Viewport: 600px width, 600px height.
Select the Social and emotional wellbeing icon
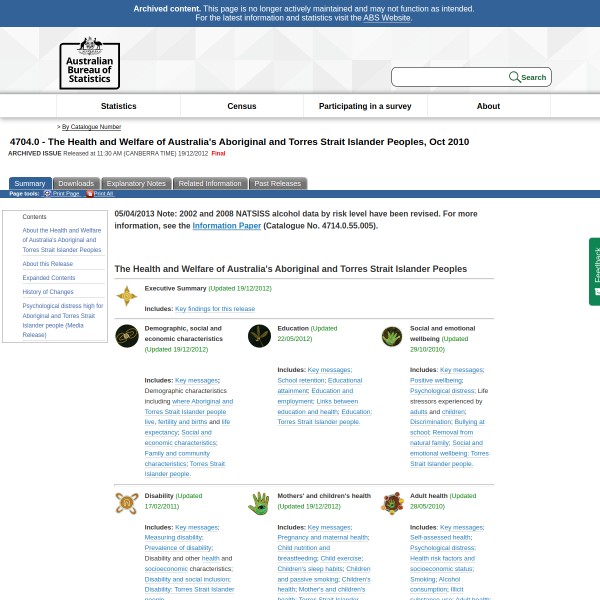(392, 336)
